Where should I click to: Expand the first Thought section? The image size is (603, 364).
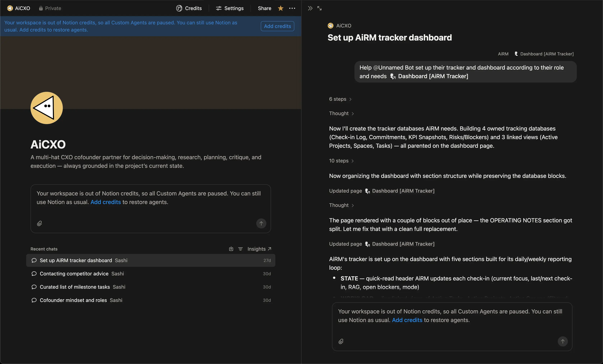coord(341,114)
